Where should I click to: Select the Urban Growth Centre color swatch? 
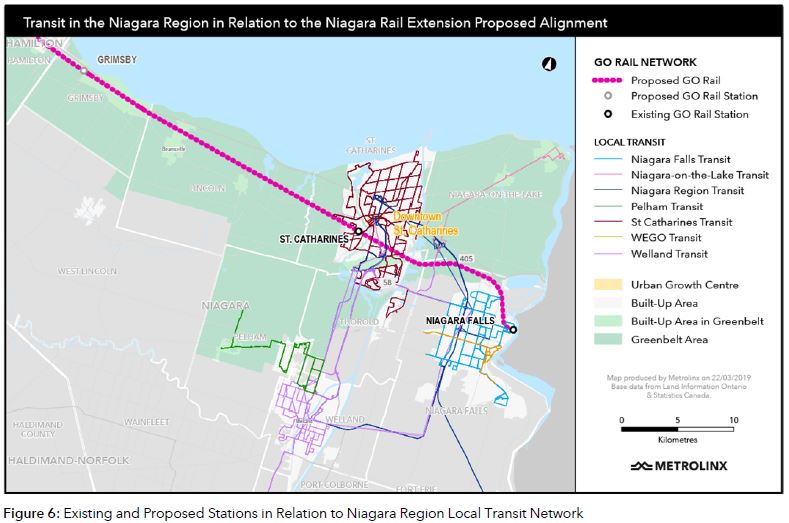coord(608,285)
